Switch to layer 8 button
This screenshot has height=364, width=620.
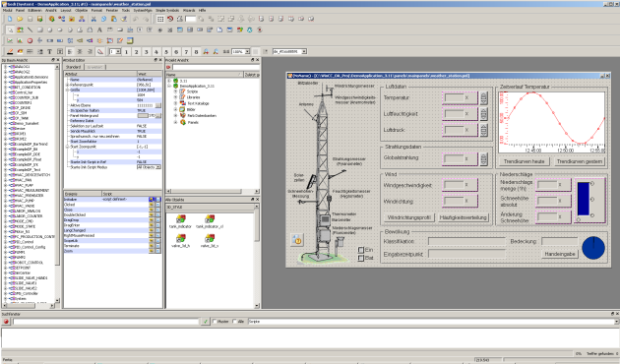tap(196, 52)
